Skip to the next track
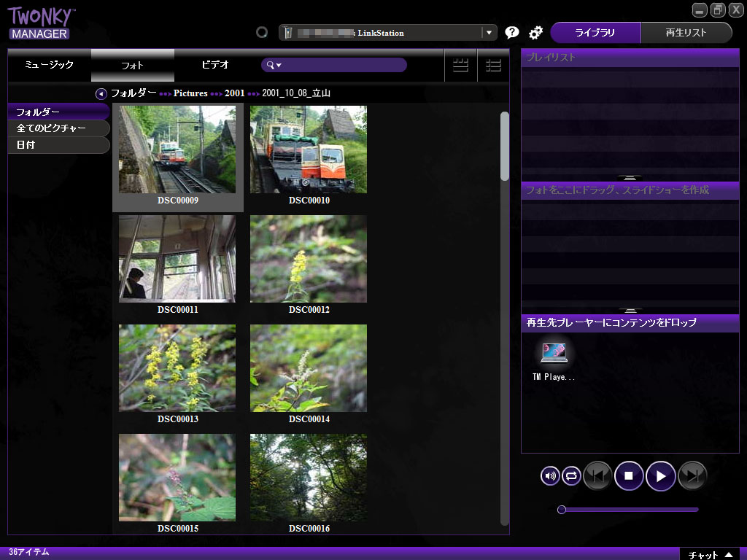The image size is (747, 560). (x=692, y=476)
